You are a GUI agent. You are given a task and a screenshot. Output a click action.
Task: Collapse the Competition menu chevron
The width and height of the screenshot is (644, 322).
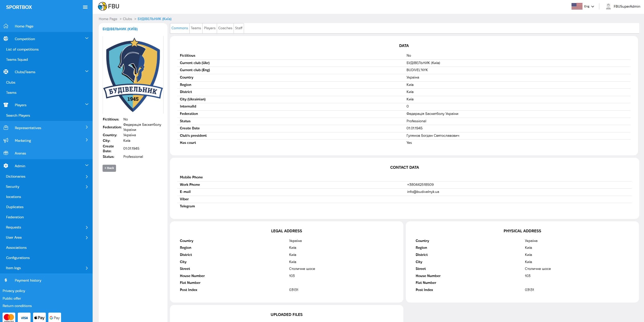pos(87,38)
